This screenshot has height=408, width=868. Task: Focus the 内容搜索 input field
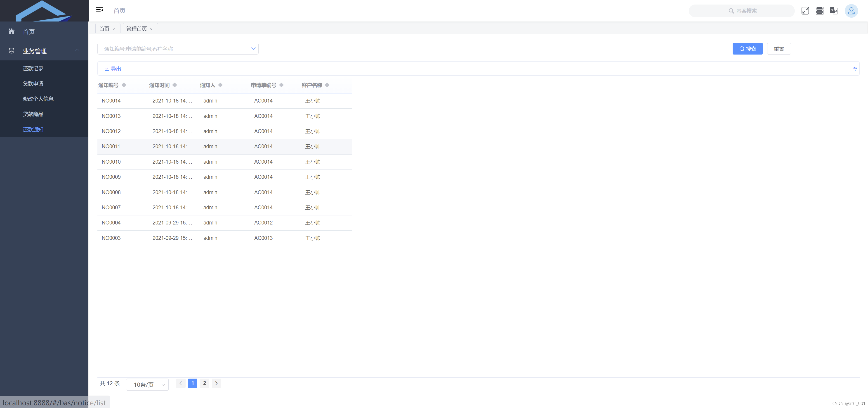pyautogui.click(x=746, y=11)
